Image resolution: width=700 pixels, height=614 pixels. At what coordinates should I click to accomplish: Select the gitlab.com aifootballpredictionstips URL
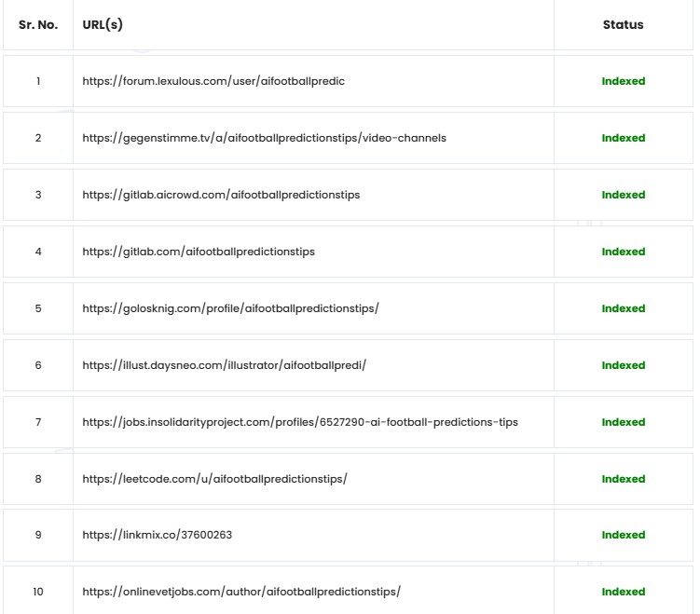199,252
